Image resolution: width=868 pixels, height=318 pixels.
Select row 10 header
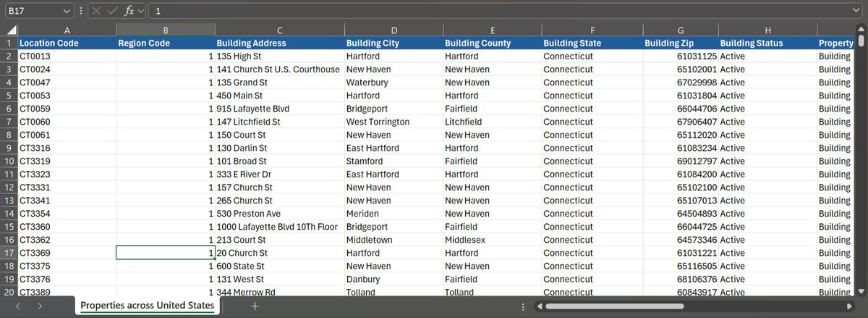click(x=9, y=161)
